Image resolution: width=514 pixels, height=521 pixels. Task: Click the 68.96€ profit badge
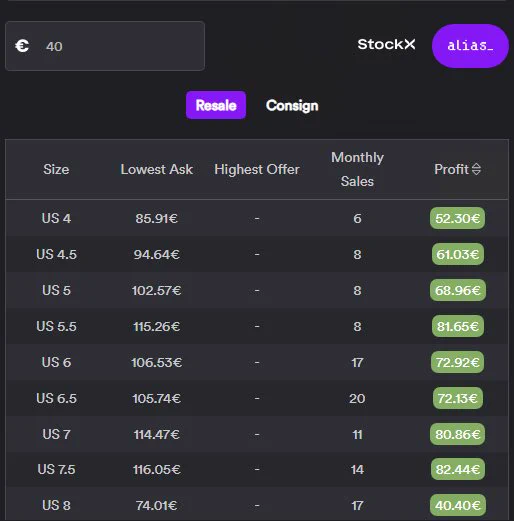(458, 290)
